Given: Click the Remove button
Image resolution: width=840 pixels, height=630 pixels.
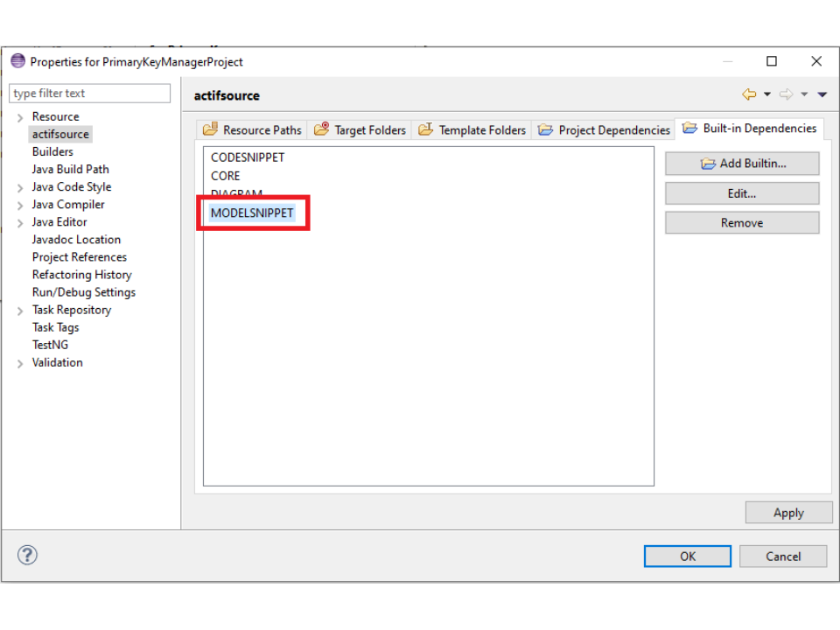Looking at the screenshot, I should (x=741, y=223).
